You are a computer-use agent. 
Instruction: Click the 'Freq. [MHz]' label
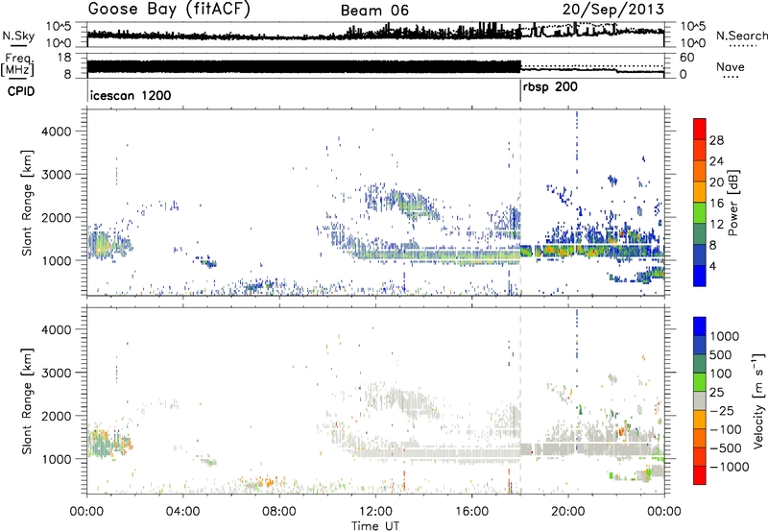[x=17, y=64]
